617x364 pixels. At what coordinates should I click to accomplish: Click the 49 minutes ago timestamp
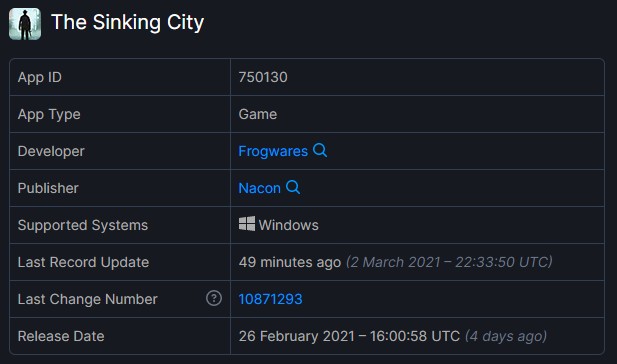tap(290, 262)
